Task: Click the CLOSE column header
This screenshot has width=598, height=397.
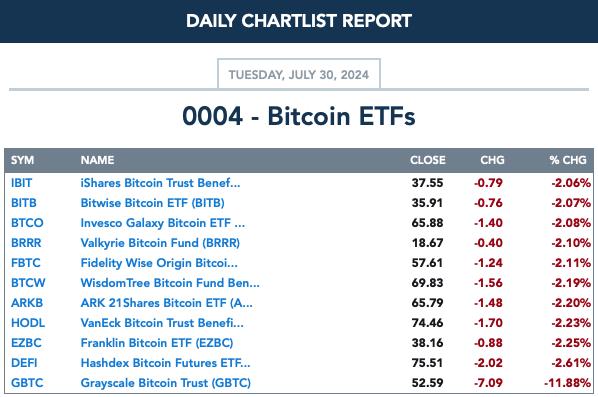Action: (428, 160)
